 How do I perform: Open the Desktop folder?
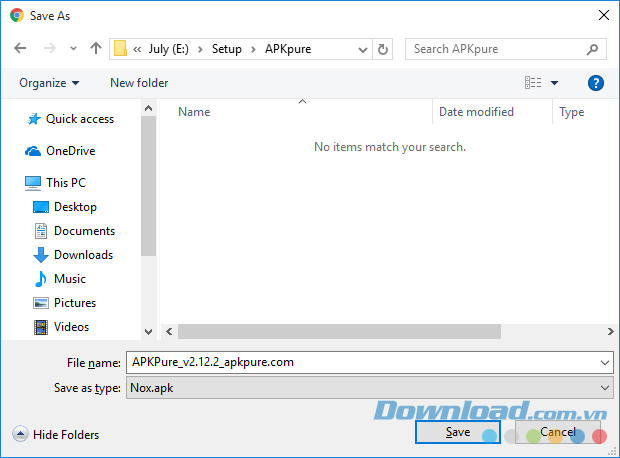point(75,207)
